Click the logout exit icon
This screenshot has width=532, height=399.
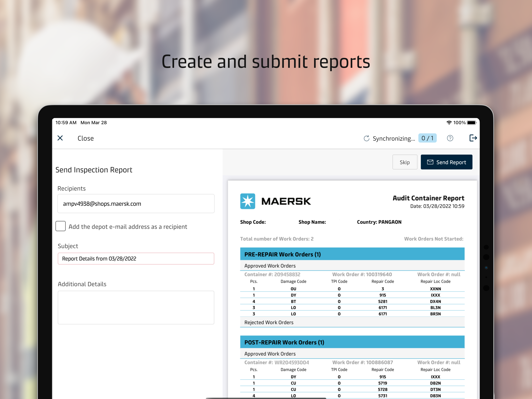[x=473, y=138]
